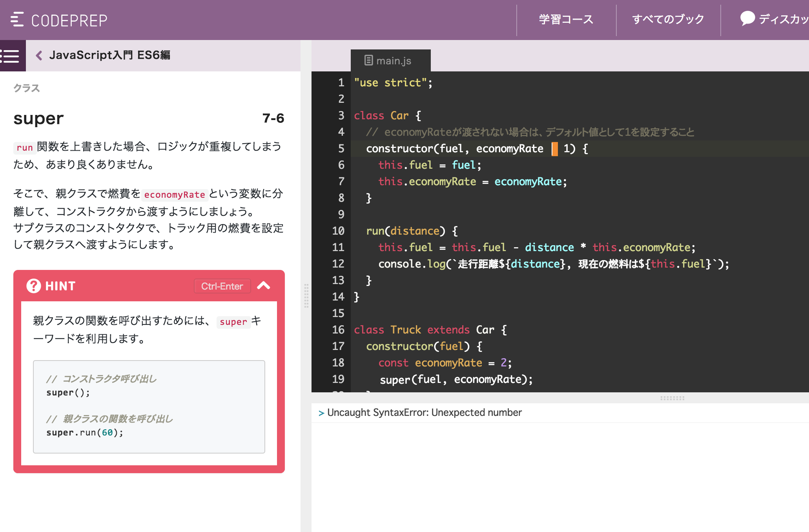This screenshot has width=809, height=532.
Task: Collapse the HINT panel with its chevron
Action: coord(263,286)
